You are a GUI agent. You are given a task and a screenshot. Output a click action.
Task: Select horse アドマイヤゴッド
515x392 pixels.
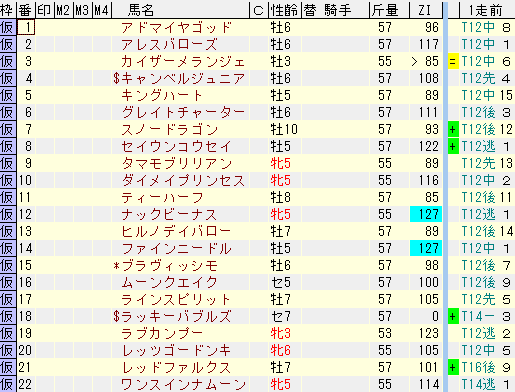(x=176, y=27)
